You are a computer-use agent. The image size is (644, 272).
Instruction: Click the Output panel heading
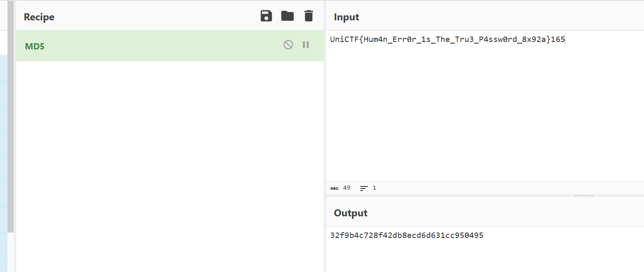351,213
